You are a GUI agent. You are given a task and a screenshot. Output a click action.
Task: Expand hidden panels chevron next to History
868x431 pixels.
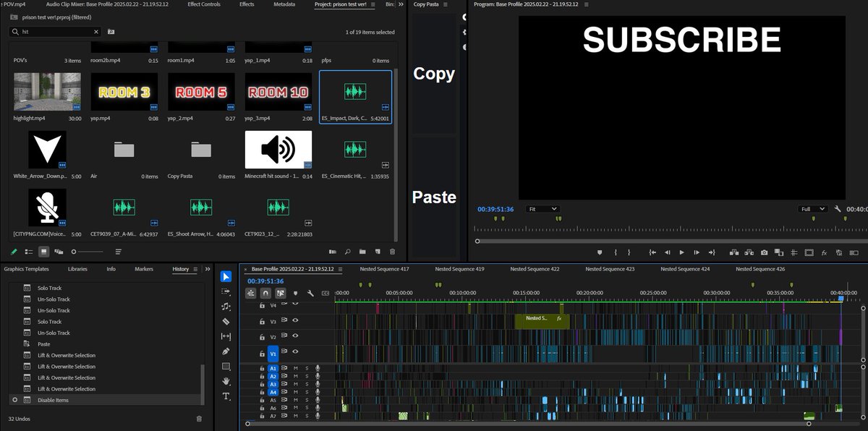tap(208, 269)
